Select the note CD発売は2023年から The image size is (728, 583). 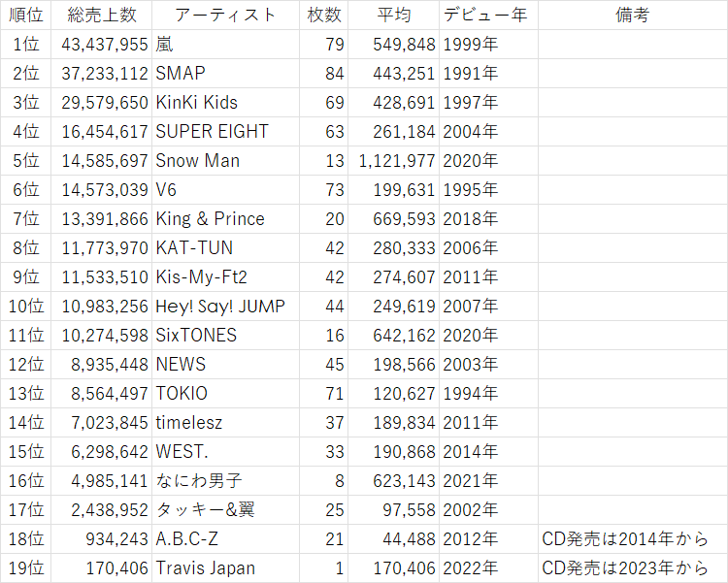click(633, 568)
